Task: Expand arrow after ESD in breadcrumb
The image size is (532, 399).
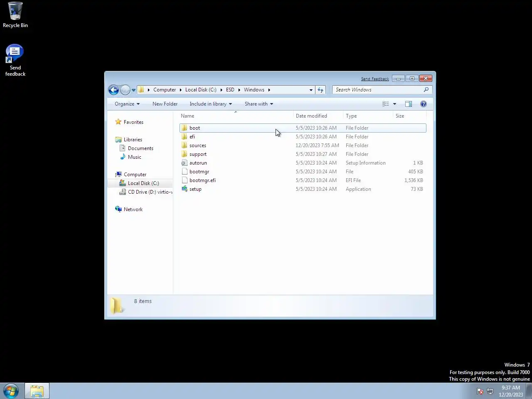Action: [x=239, y=90]
